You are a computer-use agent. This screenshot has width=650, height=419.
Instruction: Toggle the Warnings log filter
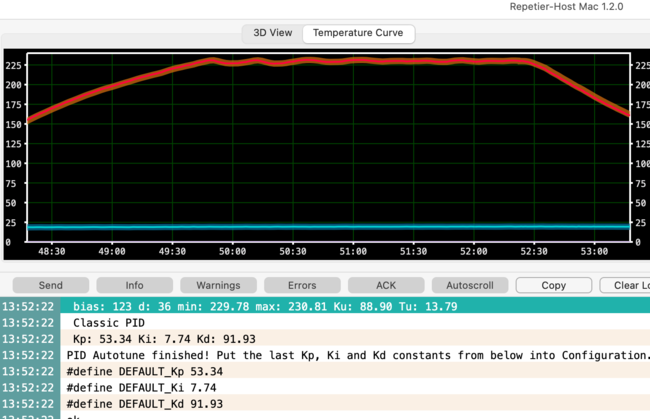(218, 285)
